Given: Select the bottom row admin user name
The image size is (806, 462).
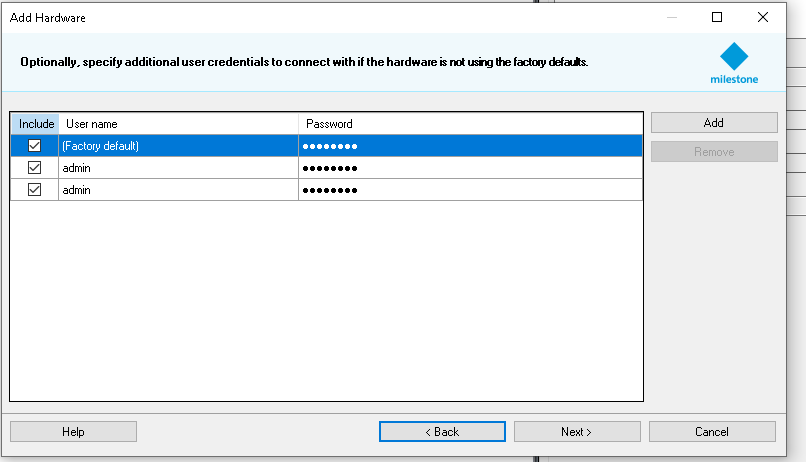Looking at the screenshot, I should [x=178, y=190].
